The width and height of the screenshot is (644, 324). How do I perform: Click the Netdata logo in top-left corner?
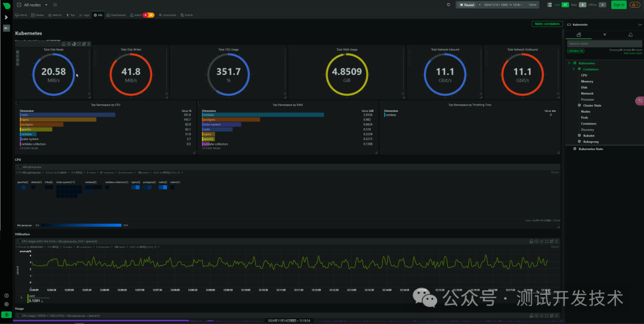point(6,5)
